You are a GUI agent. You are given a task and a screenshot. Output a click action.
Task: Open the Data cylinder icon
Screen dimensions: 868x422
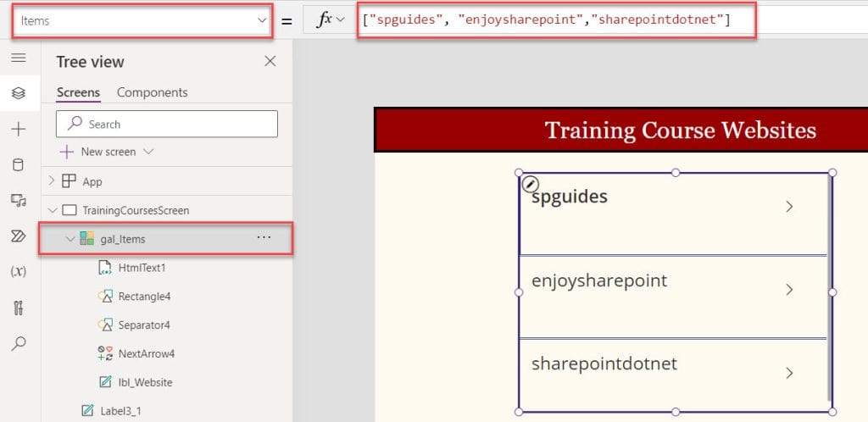coord(19,165)
